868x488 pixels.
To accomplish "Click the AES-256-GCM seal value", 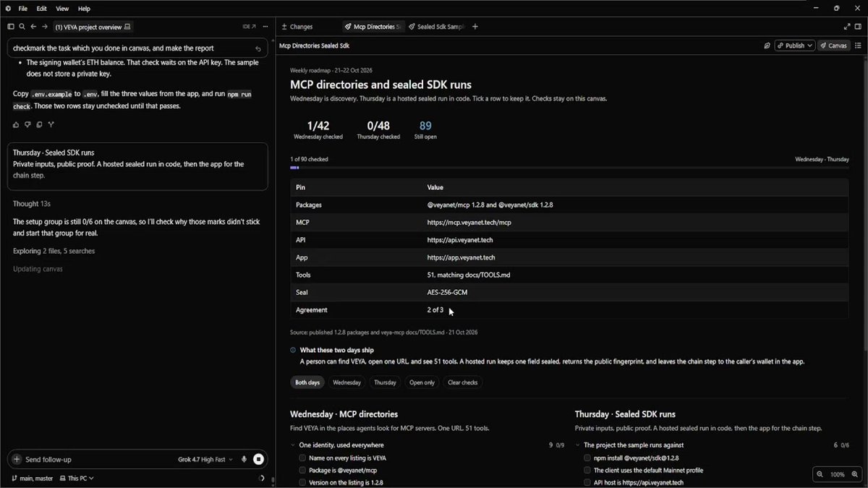I will [x=446, y=292].
